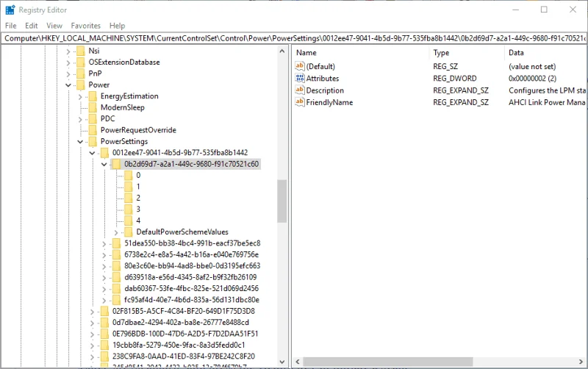
Task: Collapse the selected 0b2d69d7-a2a1 key
Action: coord(104,164)
